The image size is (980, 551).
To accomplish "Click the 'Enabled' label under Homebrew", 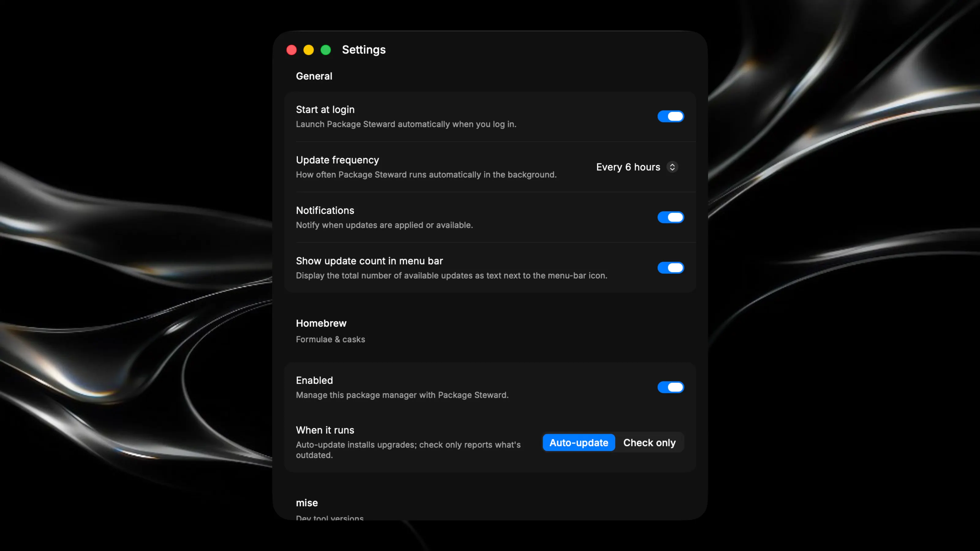I will pyautogui.click(x=314, y=380).
